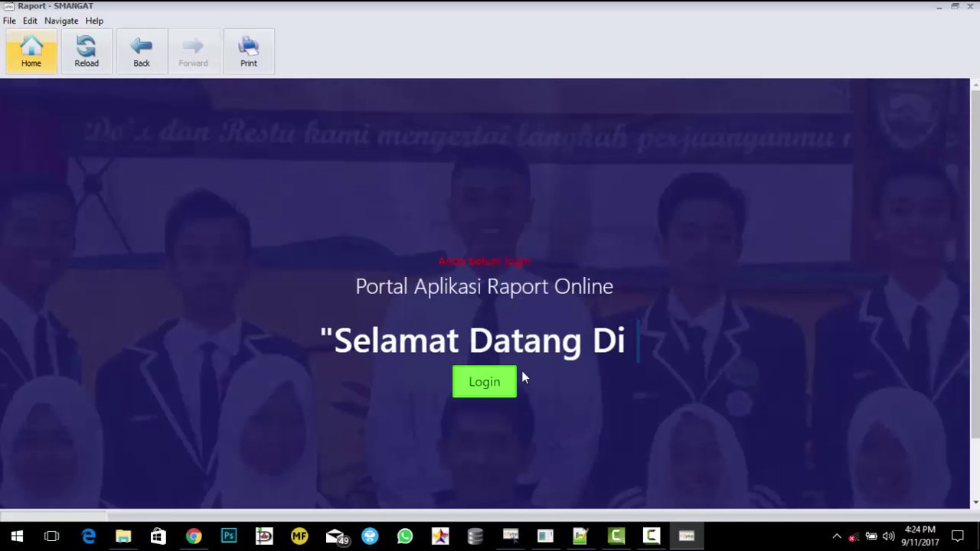The width and height of the screenshot is (980, 551).
Task: Show hidden system tray icons
Action: point(837,536)
